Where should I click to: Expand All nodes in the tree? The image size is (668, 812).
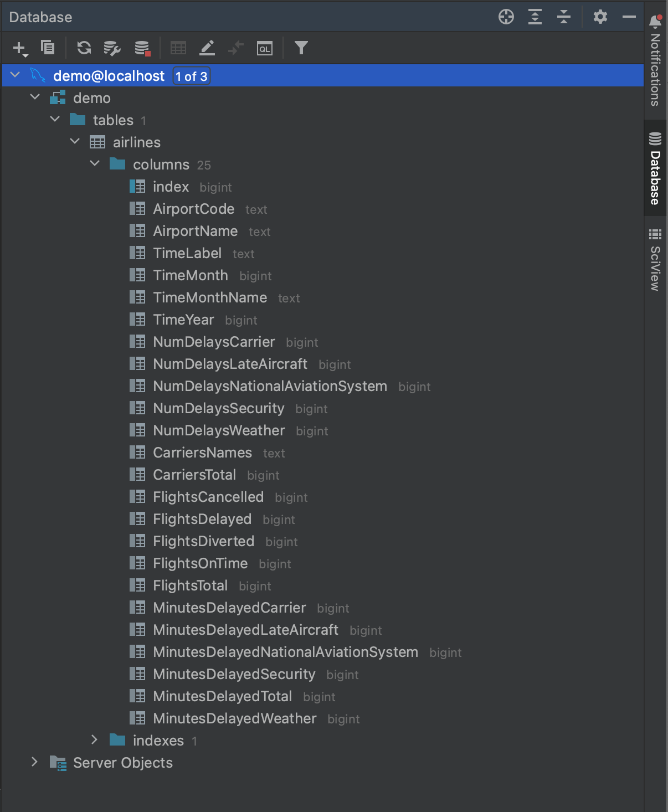tap(535, 17)
